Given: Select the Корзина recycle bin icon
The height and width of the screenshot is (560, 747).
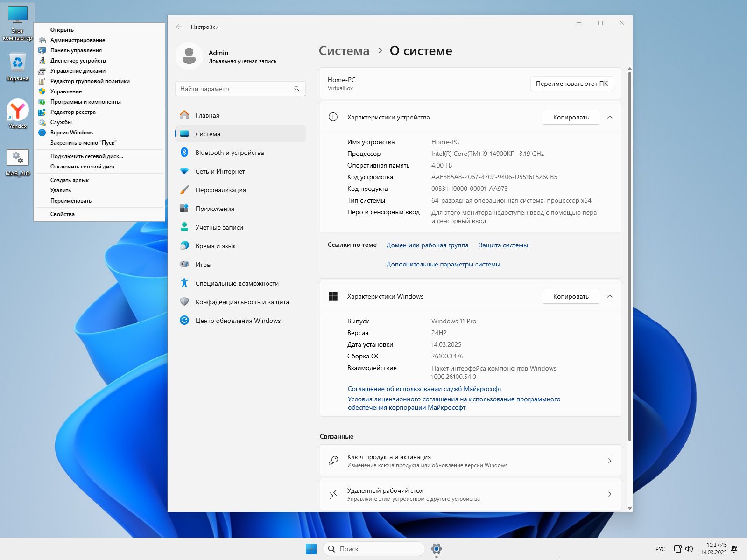Looking at the screenshot, I should coord(17,67).
